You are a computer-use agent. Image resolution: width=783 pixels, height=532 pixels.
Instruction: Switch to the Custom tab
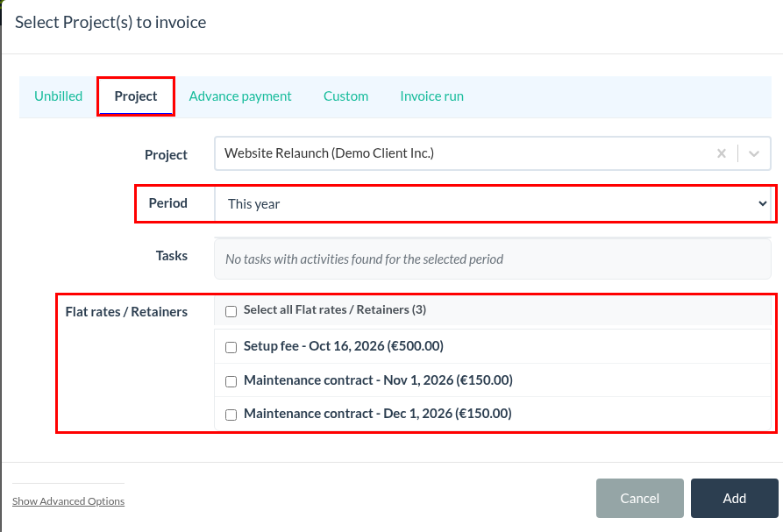pos(346,96)
